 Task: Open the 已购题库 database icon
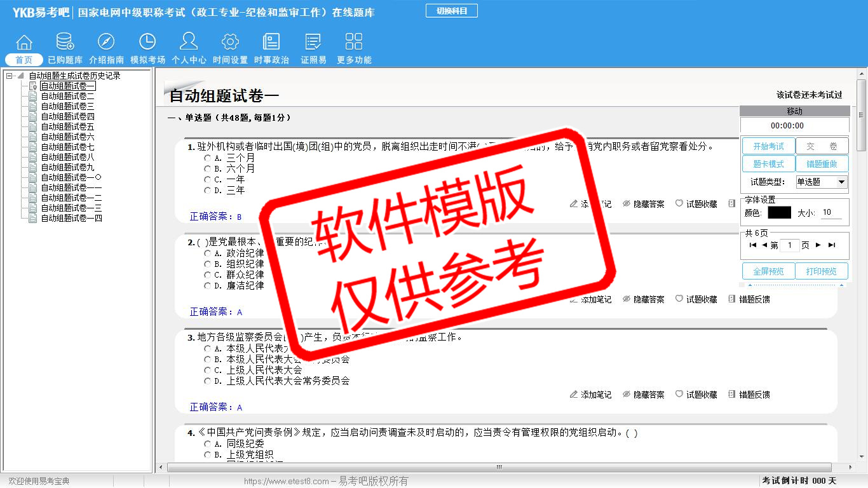tap(65, 43)
